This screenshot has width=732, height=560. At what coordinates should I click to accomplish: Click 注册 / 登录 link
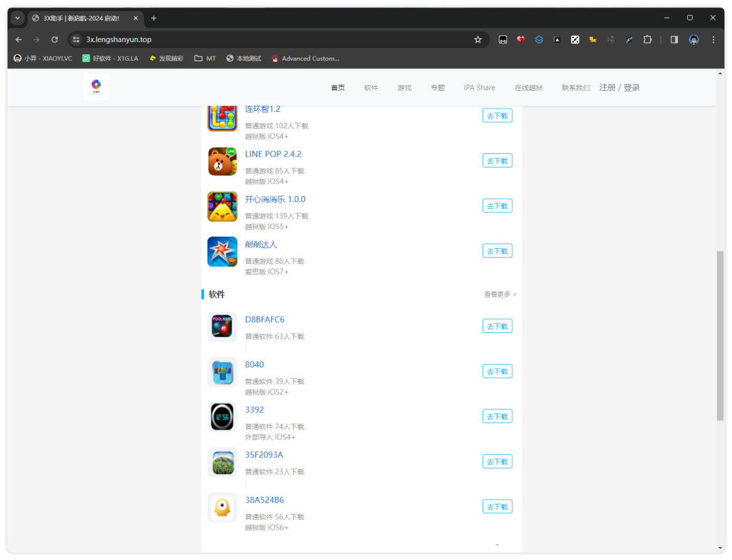pos(619,88)
